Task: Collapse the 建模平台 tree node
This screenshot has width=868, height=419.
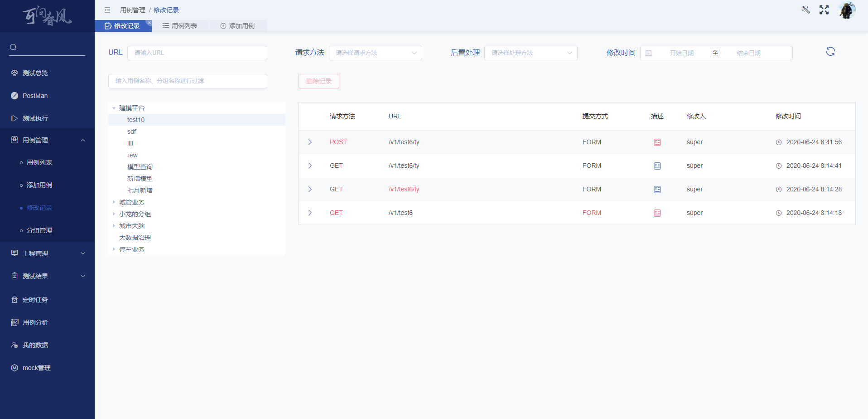Action: click(x=114, y=108)
